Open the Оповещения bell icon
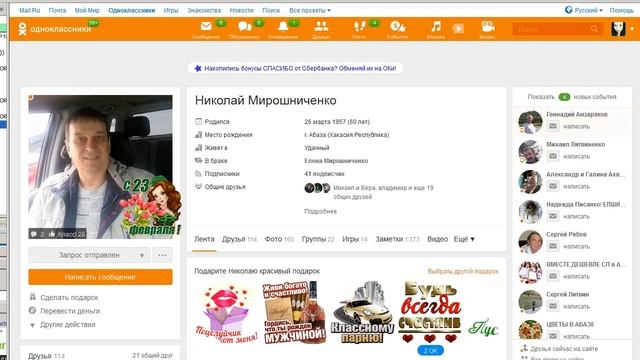The width and height of the screenshot is (640, 360). coord(283,27)
